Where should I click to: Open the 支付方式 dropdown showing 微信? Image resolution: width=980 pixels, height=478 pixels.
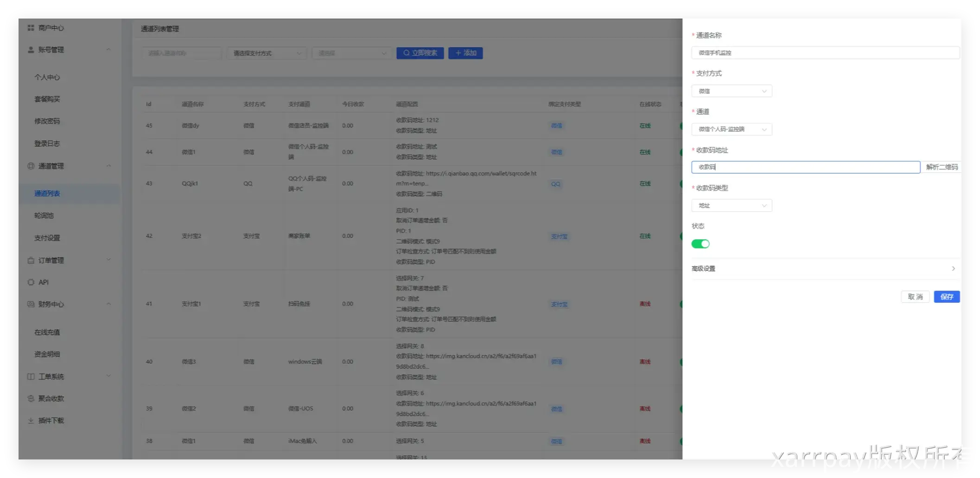click(731, 91)
